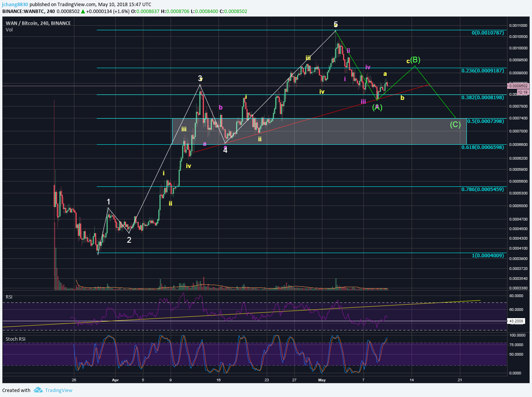Viewport: 532px width, 397px height.
Task: Select the 0.236(0.0009187) Fibonacci level label
Action: pyautogui.click(x=483, y=71)
